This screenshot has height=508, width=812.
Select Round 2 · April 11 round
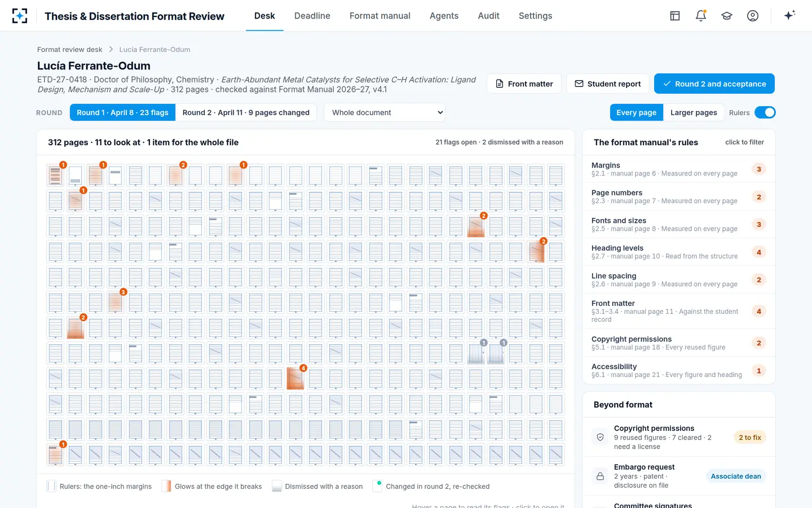coord(246,112)
